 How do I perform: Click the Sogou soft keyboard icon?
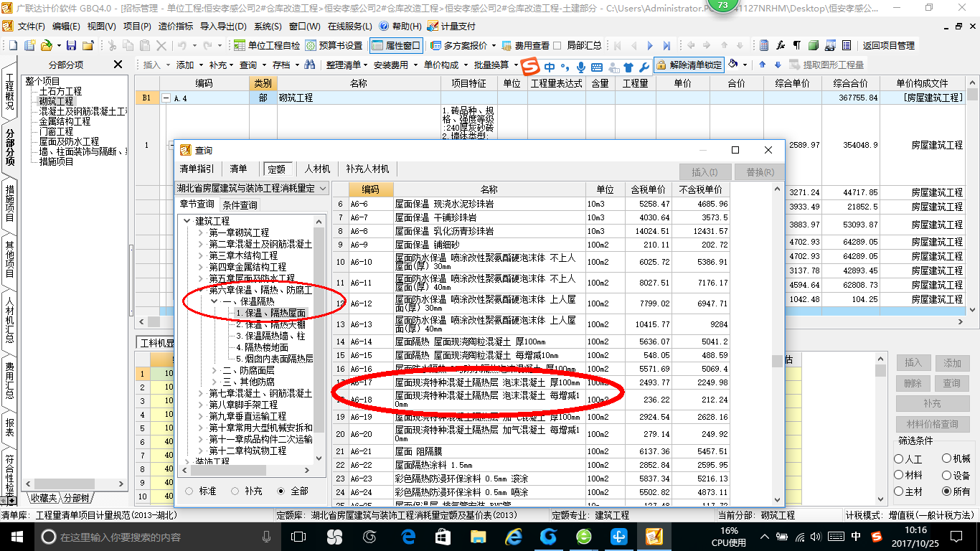[597, 67]
